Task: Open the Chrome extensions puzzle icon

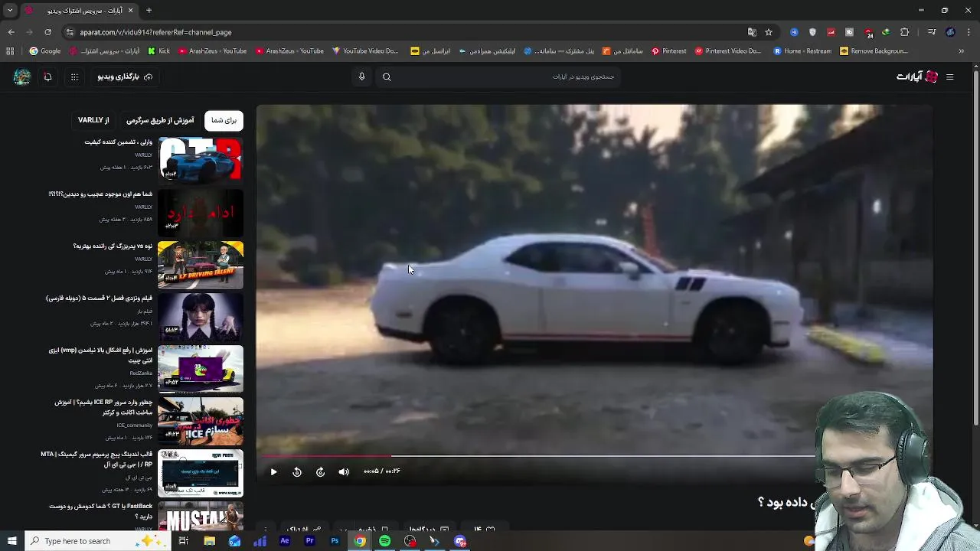Action: 905,32
